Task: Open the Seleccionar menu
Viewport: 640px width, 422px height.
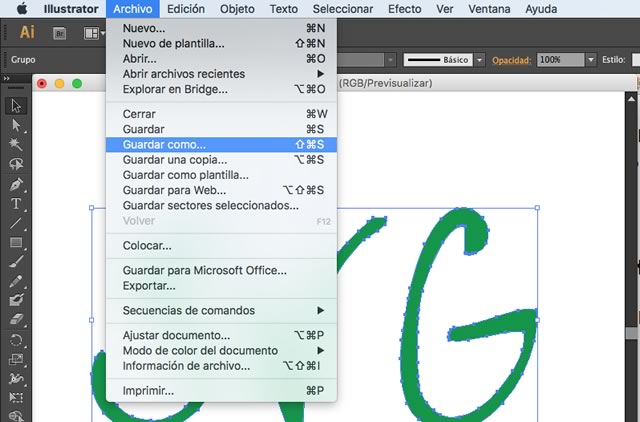Action: pyautogui.click(x=343, y=9)
